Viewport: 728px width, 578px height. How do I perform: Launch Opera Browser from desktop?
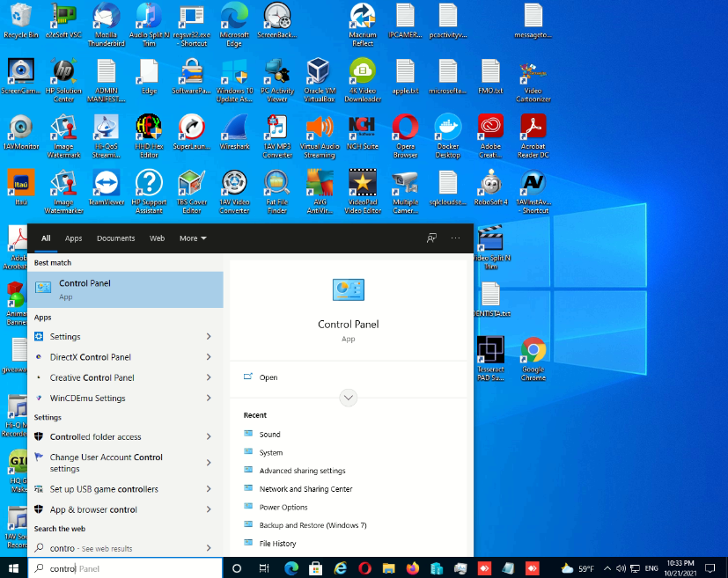click(405, 128)
